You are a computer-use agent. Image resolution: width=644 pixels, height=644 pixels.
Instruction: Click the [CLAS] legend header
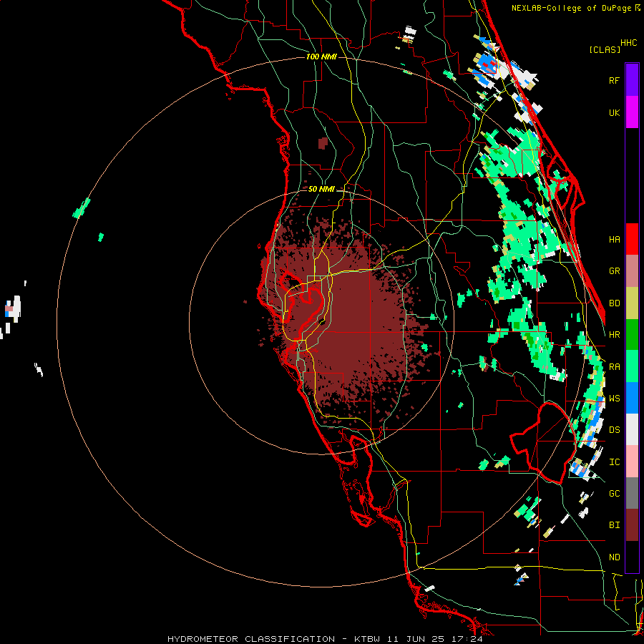605,49
